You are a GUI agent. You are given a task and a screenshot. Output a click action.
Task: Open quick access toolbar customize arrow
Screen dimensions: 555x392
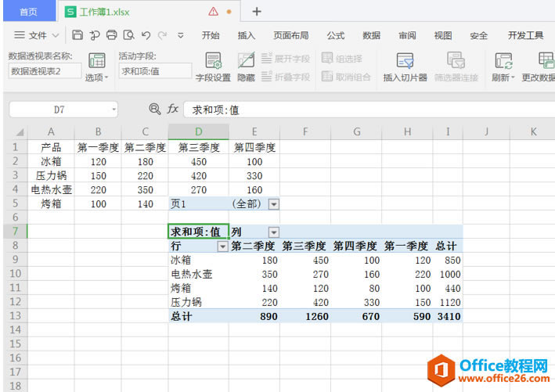(181, 35)
